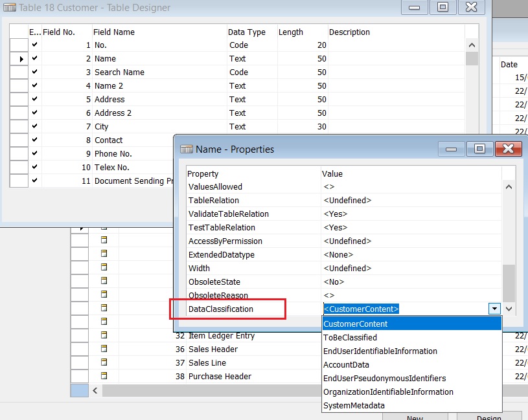
Task: Click the New button
Action: (x=415, y=417)
